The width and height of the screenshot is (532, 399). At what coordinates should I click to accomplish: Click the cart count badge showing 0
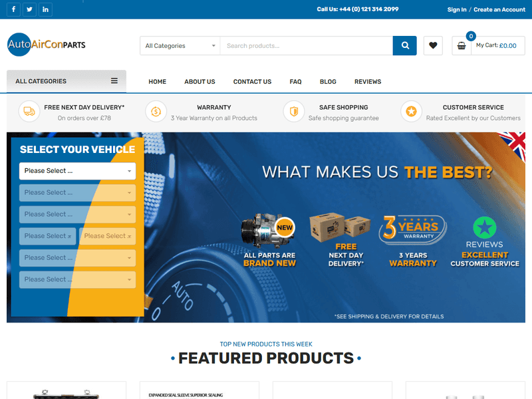[x=471, y=36]
